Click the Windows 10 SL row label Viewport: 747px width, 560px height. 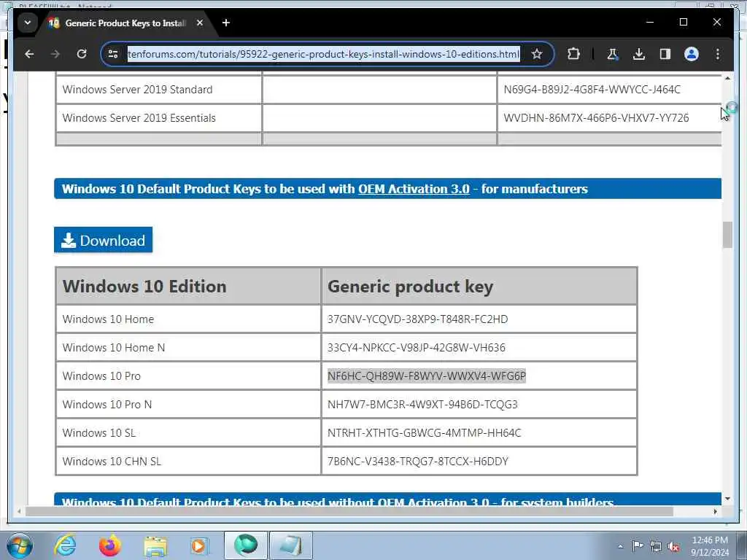98,433
